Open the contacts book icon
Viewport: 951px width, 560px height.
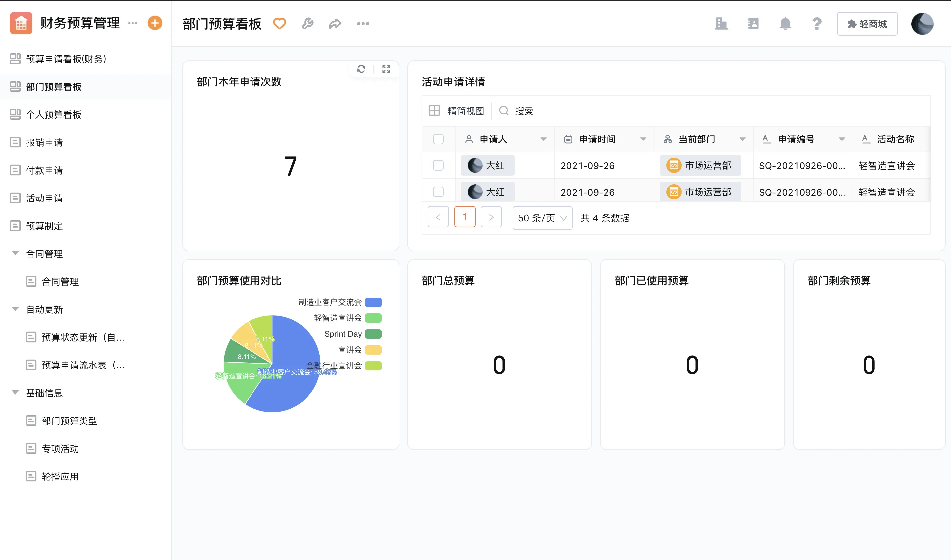coord(753,24)
